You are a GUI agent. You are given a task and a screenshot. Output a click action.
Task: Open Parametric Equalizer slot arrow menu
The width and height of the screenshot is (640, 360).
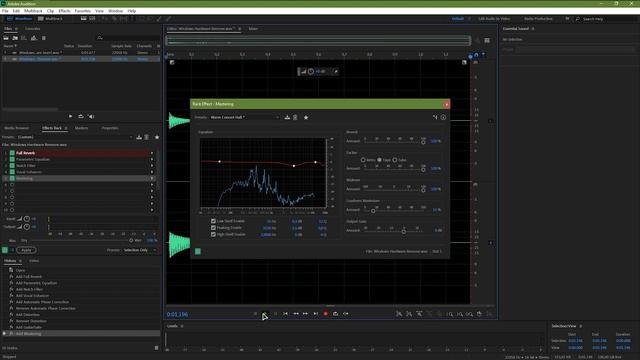152,159
